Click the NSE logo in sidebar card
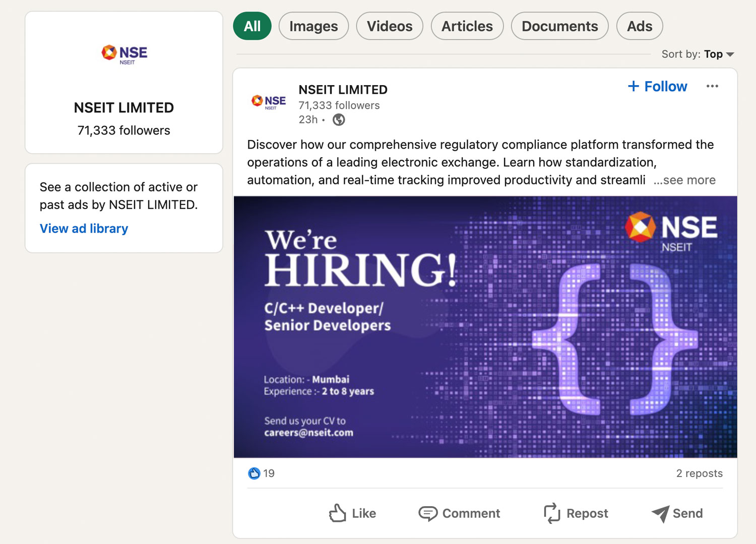The image size is (756, 544). click(x=124, y=55)
